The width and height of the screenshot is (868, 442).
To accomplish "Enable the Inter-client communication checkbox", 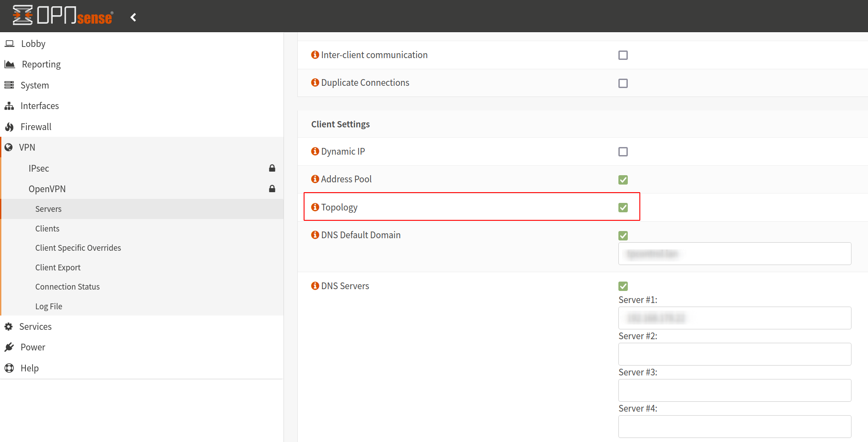I will (623, 55).
